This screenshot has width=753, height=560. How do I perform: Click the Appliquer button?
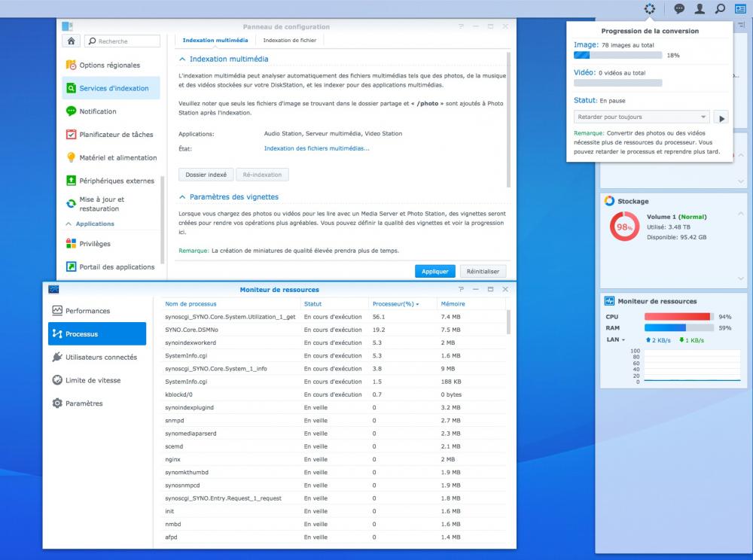pos(435,272)
